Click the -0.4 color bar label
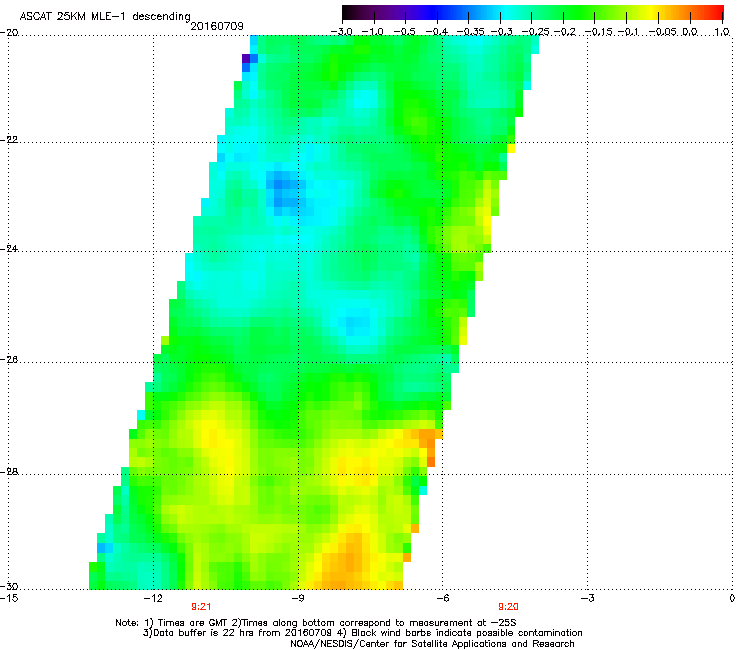 point(437,32)
